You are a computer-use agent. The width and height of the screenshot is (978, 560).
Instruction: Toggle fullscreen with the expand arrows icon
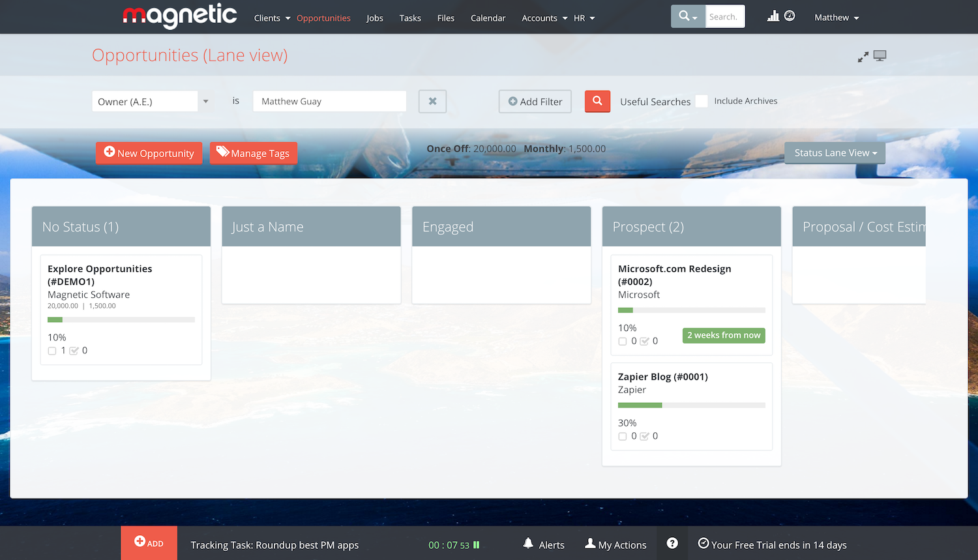863,57
